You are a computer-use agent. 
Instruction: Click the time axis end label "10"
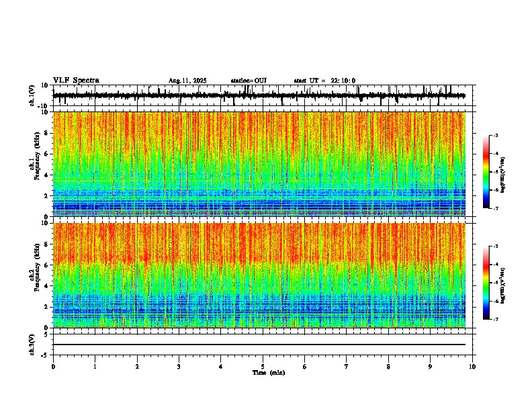[472, 367]
